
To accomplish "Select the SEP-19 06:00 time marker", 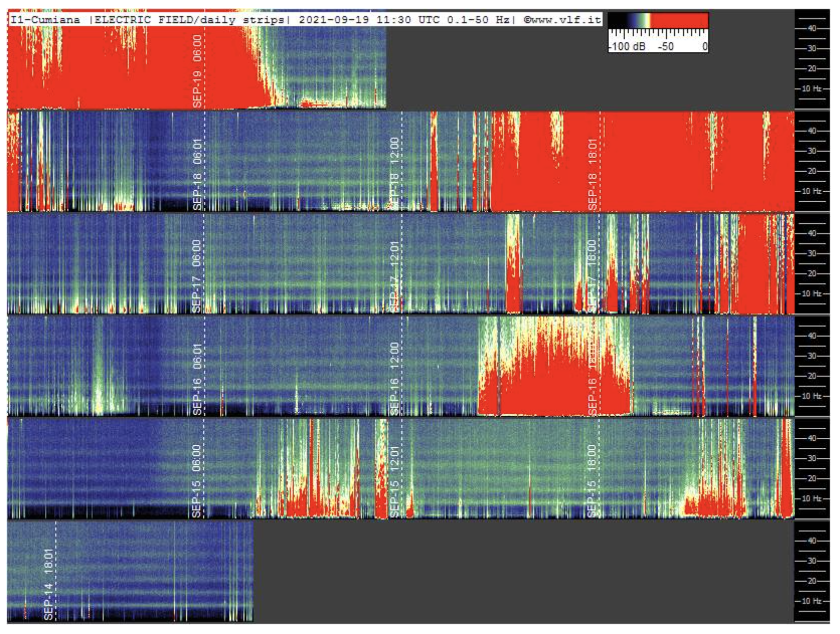I will point(197,71).
